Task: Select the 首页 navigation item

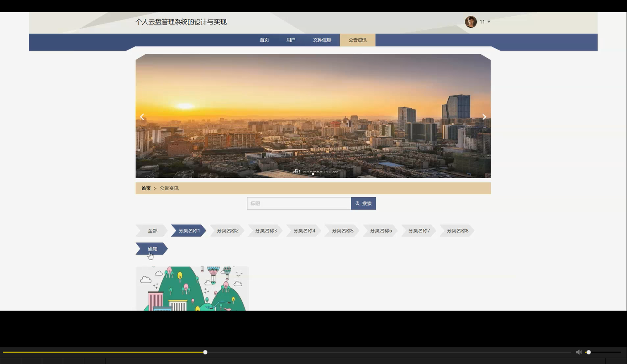Action: (264, 40)
